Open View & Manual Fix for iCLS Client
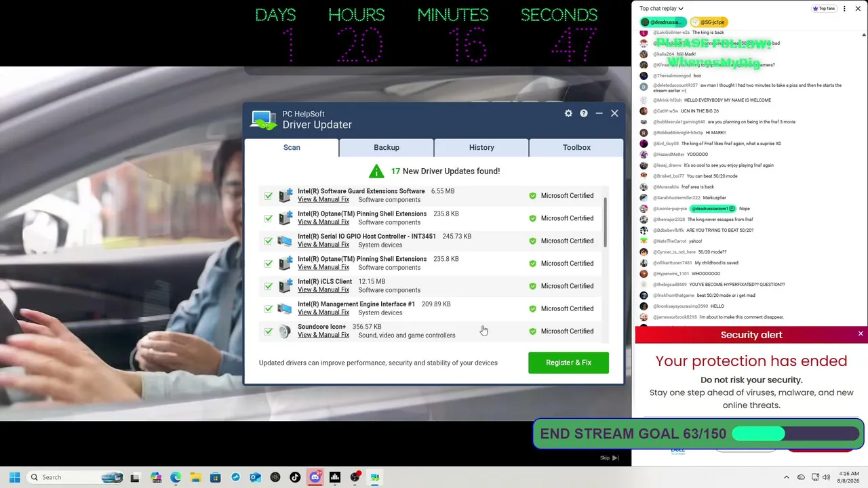 tap(323, 290)
